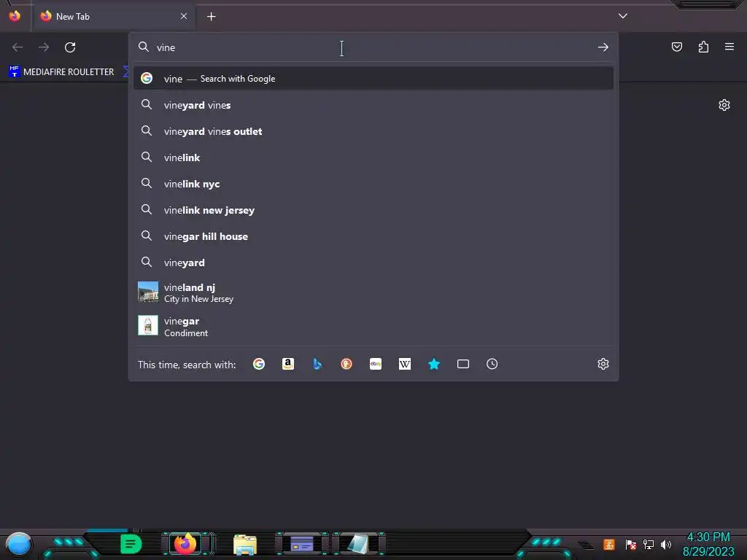Screen dimensions: 747x560
Task: Search history with the clock icon
Action: [x=492, y=365]
